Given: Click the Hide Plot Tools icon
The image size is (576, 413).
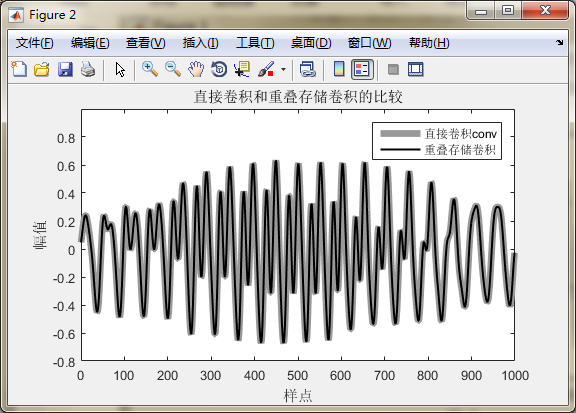Looking at the screenshot, I should point(393,69).
